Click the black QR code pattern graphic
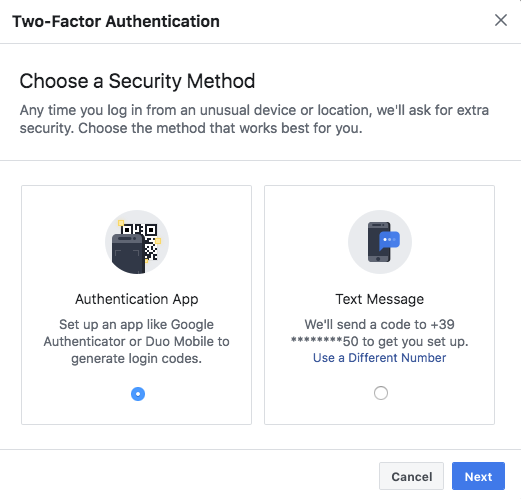Viewport: 521px width, 499px height. pyautogui.click(x=143, y=242)
